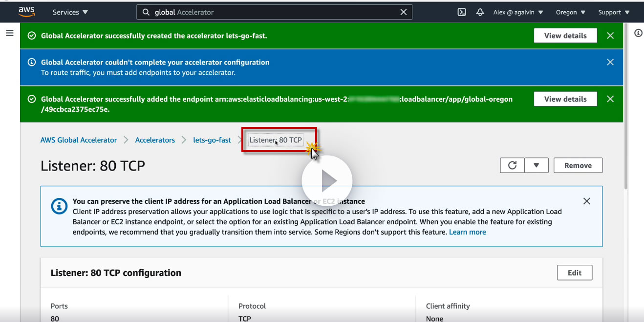The width and height of the screenshot is (644, 322).
Task: Dismiss the endpoint added success banner
Action: point(610,99)
